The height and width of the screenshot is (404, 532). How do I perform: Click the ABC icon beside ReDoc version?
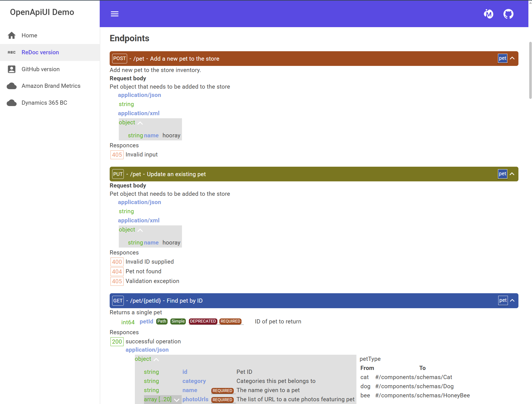[x=12, y=52]
